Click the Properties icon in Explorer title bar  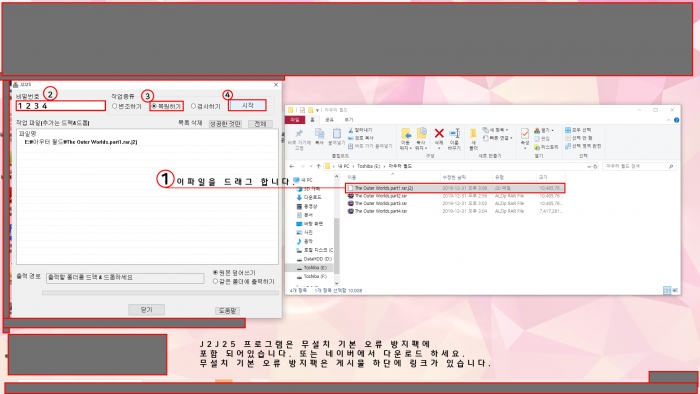302,110
